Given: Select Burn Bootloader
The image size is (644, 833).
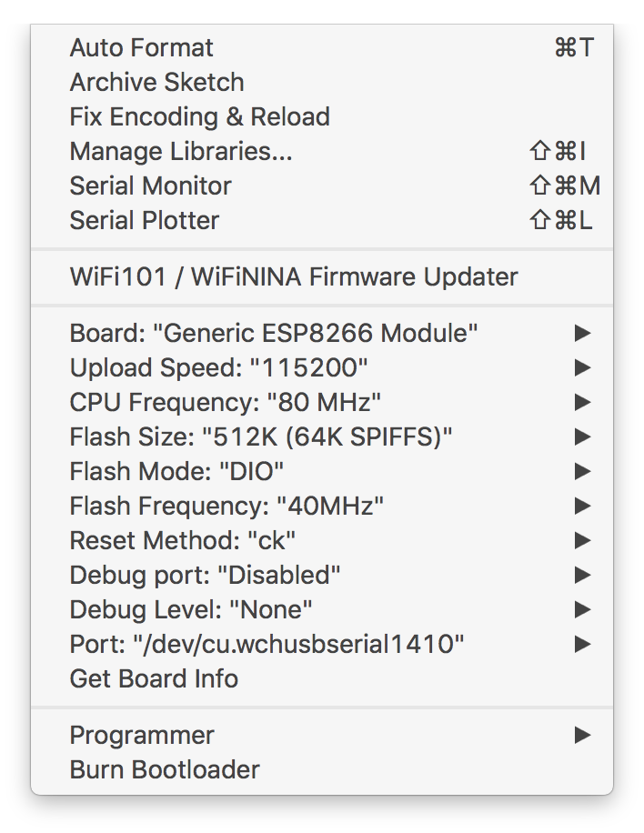Looking at the screenshot, I should pyautogui.click(x=165, y=769).
